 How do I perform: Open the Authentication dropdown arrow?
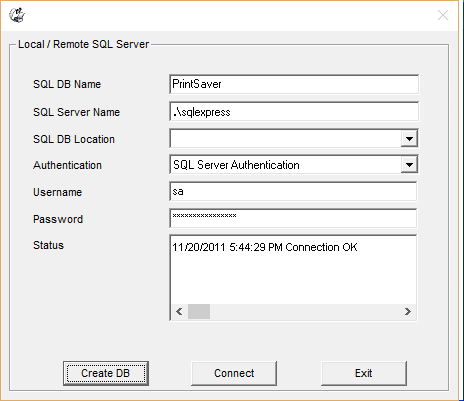[409, 165]
